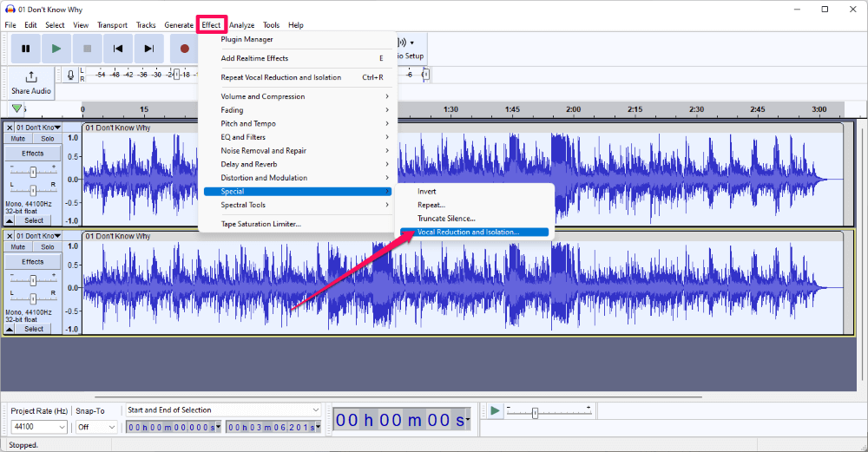Viewport: 868px width, 452px height.
Task: Expand Noise Removal and Repair submenu
Action: tap(298, 150)
